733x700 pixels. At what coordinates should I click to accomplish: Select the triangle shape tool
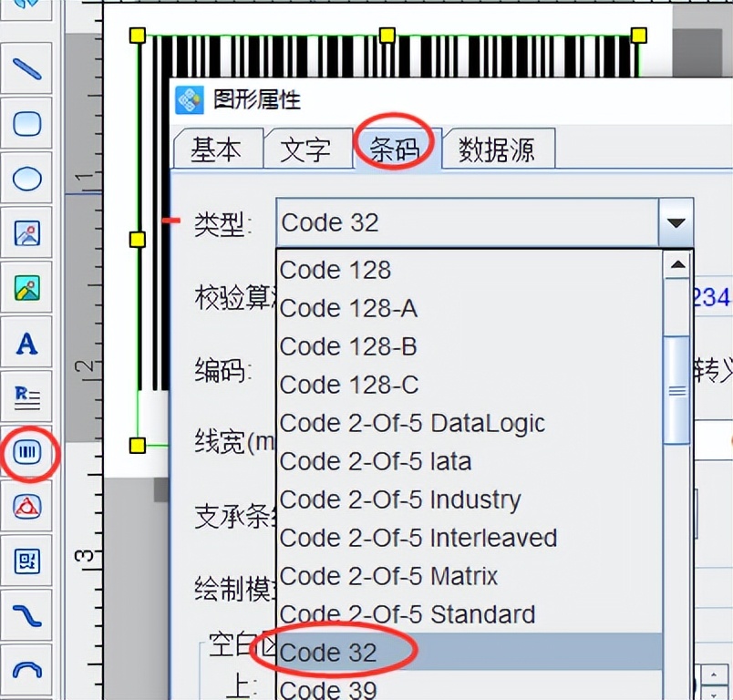pos(26,508)
